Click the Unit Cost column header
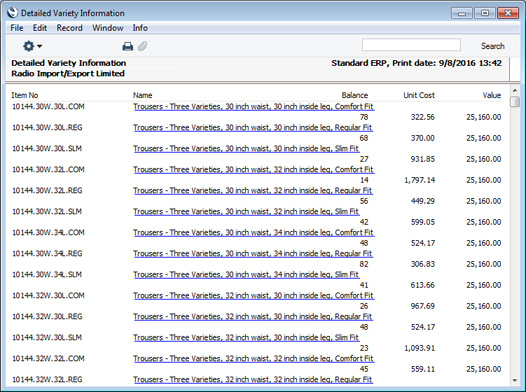The height and width of the screenshot is (392, 526). pyautogui.click(x=419, y=95)
